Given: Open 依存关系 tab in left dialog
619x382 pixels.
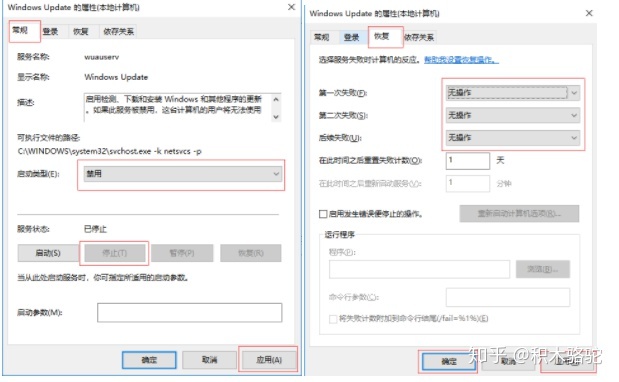Looking at the screenshot, I should pyautogui.click(x=118, y=32).
